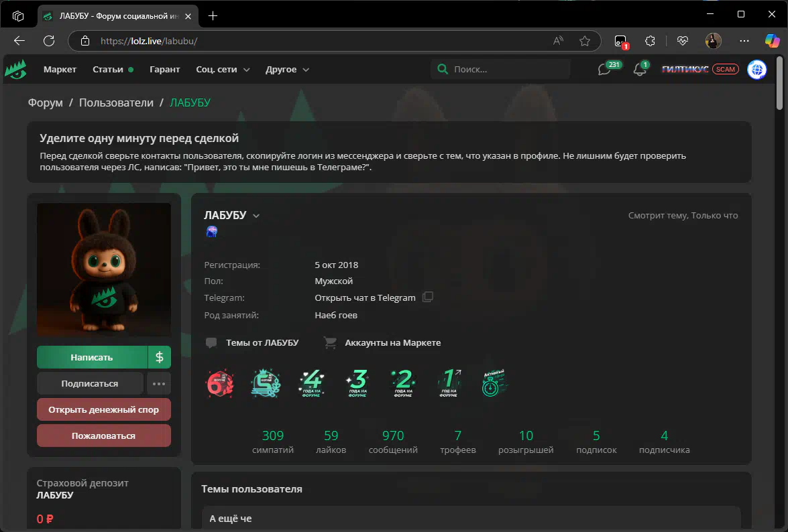788x532 pixels.
Task: Click the 2 years on forum trophy
Action: (403, 383)
